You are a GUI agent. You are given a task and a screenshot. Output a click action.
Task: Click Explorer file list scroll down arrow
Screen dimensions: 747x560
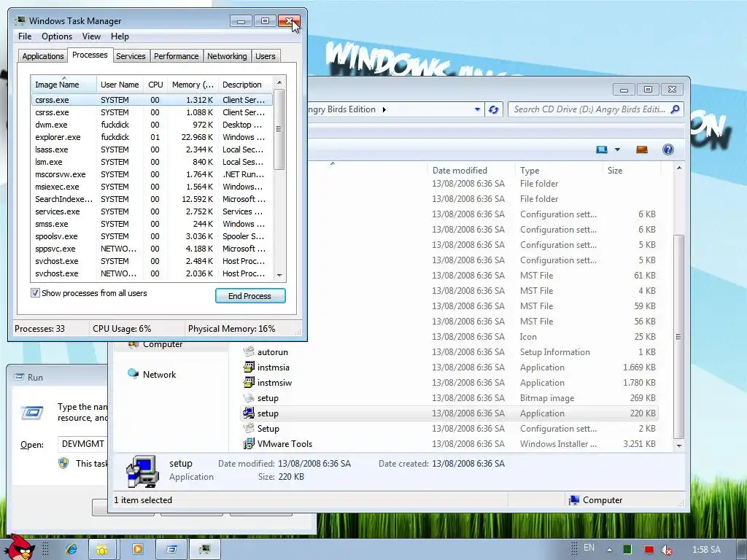click(x=679, y=446)
